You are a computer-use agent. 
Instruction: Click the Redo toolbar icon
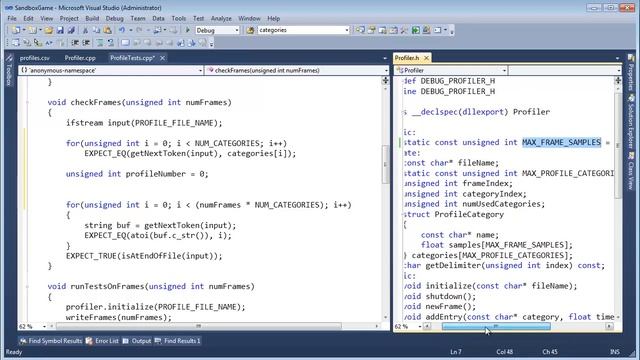[x=139, y=30]
